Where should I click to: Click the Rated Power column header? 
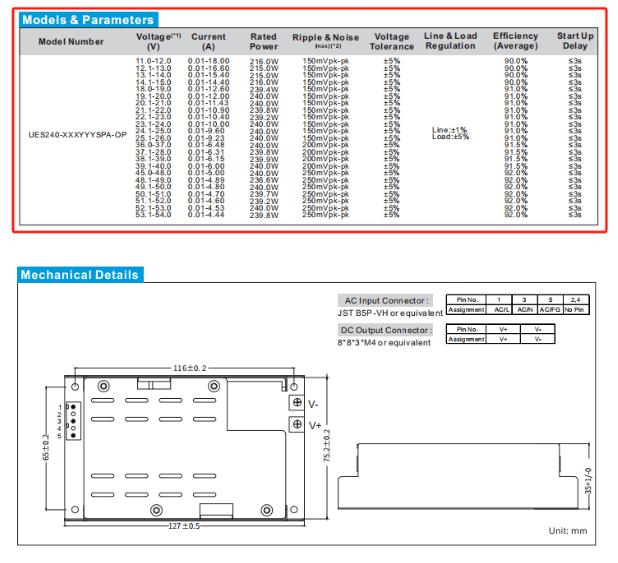click(264, 41)
